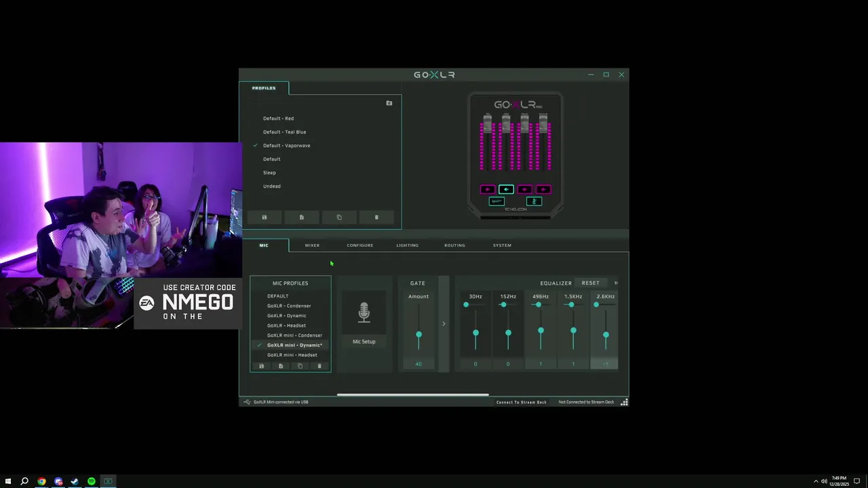Select GoXLR - Condenser mic profile
Viewport: 868px width, 488px height.
289,306
